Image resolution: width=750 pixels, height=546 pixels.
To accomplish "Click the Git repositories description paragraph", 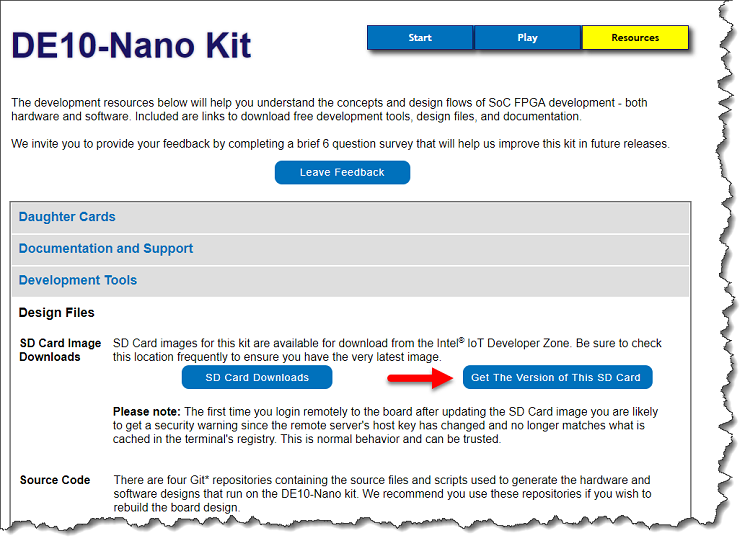I will coord(380,494).
